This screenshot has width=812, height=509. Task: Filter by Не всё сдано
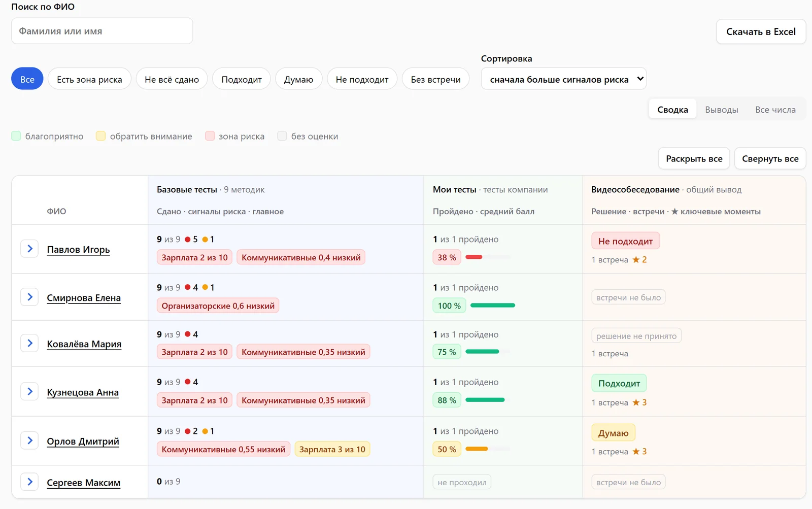tap(172, 79)
